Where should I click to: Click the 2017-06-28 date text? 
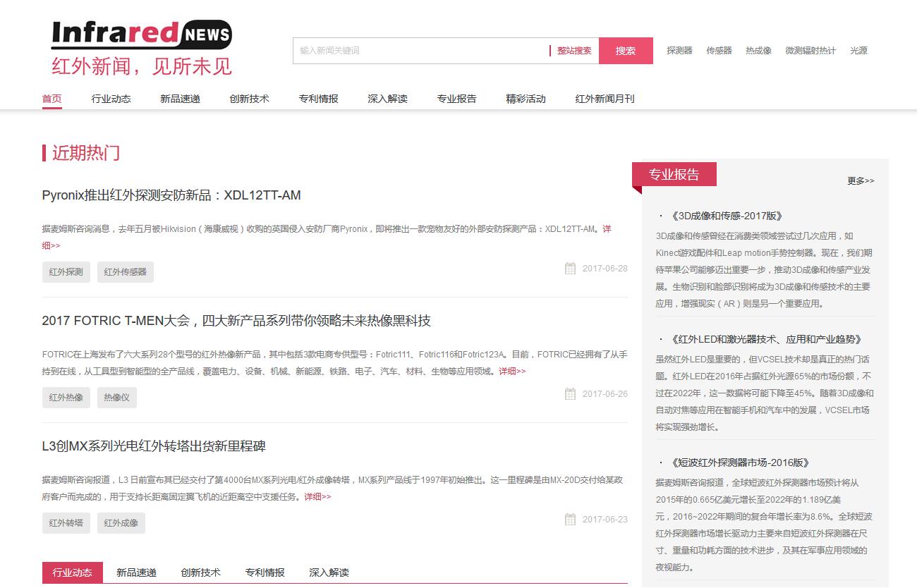(x=605, y=269)
